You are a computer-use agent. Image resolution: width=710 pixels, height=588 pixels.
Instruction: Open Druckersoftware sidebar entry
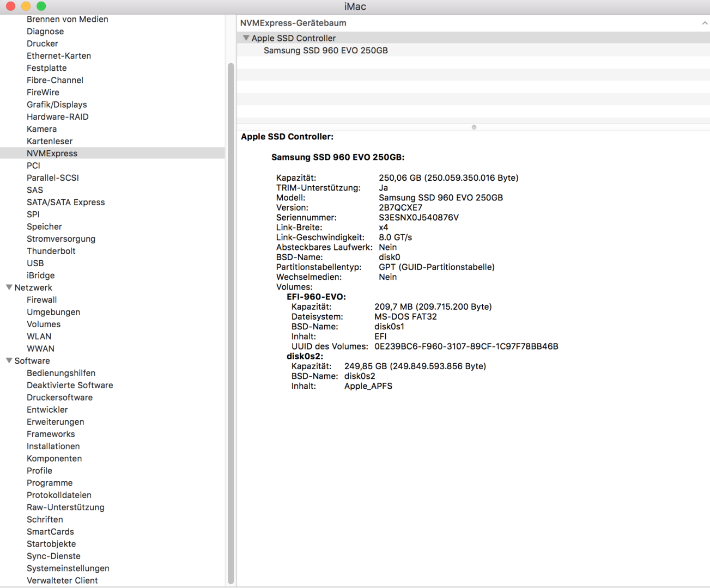pyautogui.click(x=60, y=397)
